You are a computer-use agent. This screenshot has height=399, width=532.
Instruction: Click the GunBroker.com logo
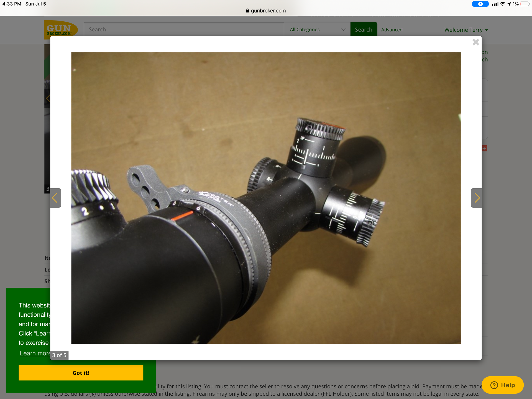click(x=61, y=30)
